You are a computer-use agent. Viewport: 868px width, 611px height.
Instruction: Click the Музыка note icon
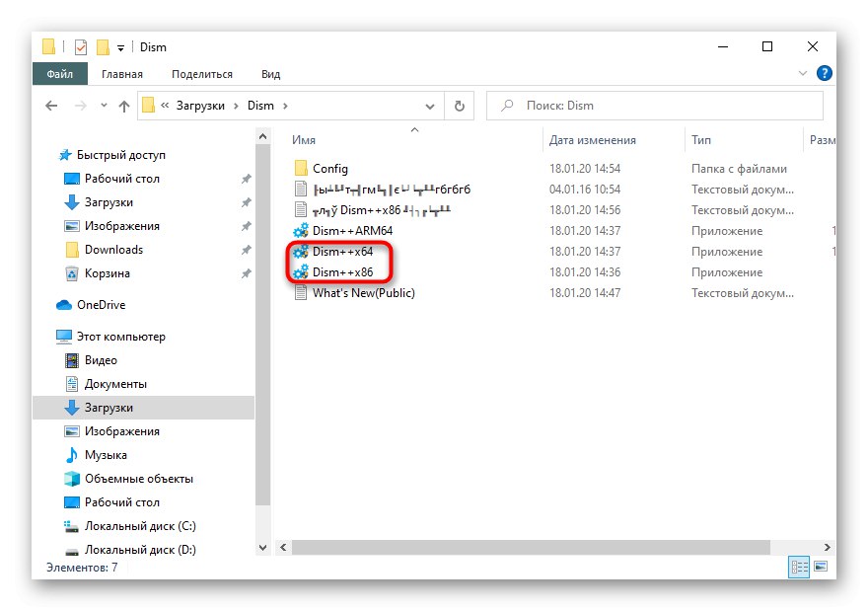72,455
